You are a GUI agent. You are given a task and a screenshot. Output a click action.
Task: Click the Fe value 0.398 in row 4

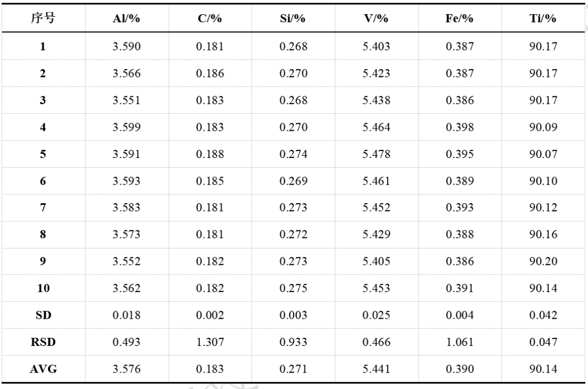click(x=460, y=127)
